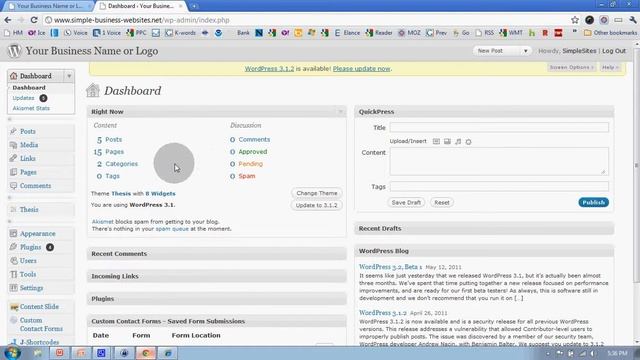Open WordPress 3.2, Beta 1 blog link
The width and height of the screenshot is (640, 360).
point(390,267)
